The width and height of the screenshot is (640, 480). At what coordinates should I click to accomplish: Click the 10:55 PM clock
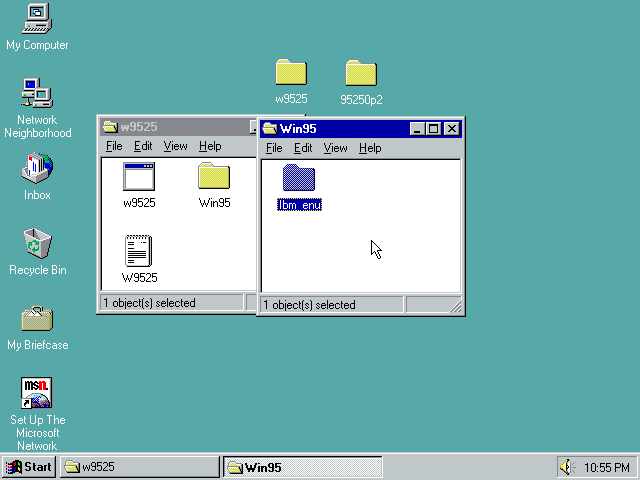pyautogui.click(x=607, y=467)
